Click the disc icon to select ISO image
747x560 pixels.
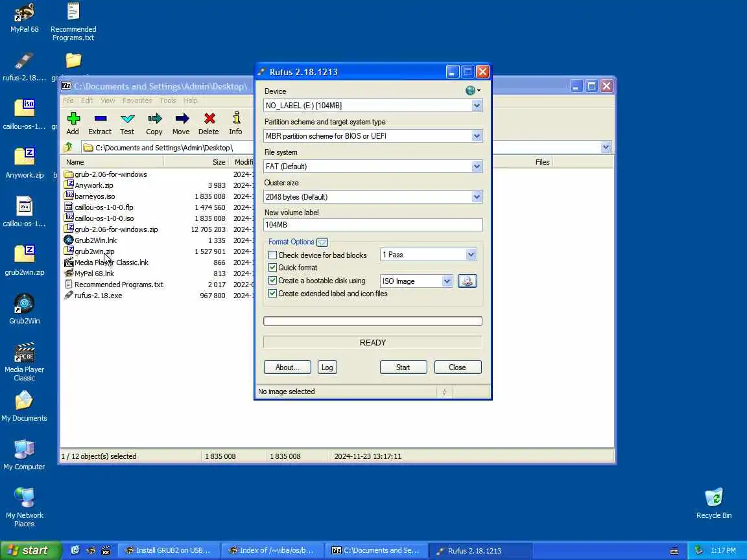(x=468, y=281)
